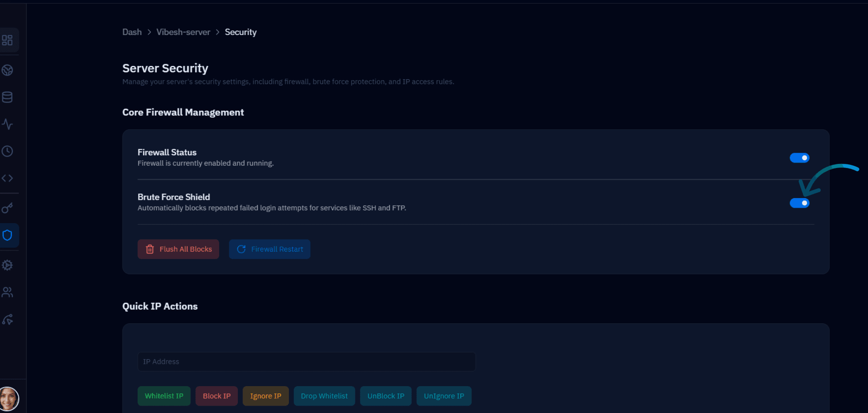The width and height of the screenshot is (868, 413).
Task: Click the UnBlock IP button
Action: coord(386,396)
